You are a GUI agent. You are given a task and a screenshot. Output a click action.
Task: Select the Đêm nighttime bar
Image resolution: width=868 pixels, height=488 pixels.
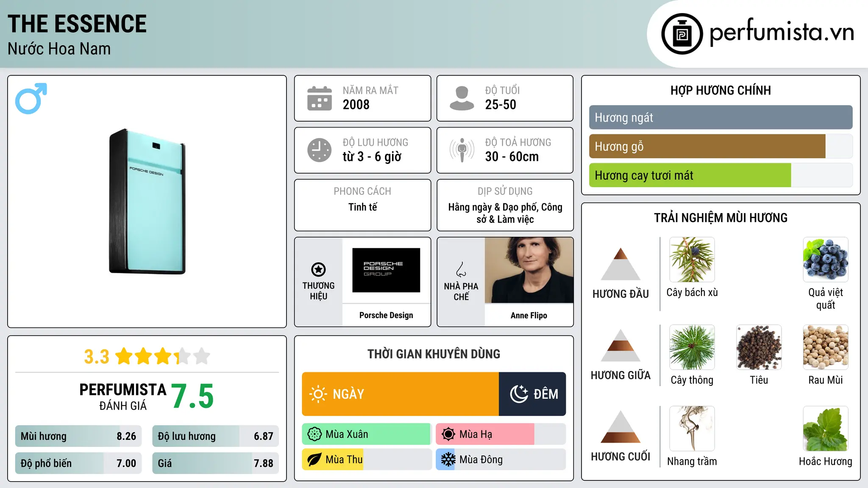click(x=532, y=394)
